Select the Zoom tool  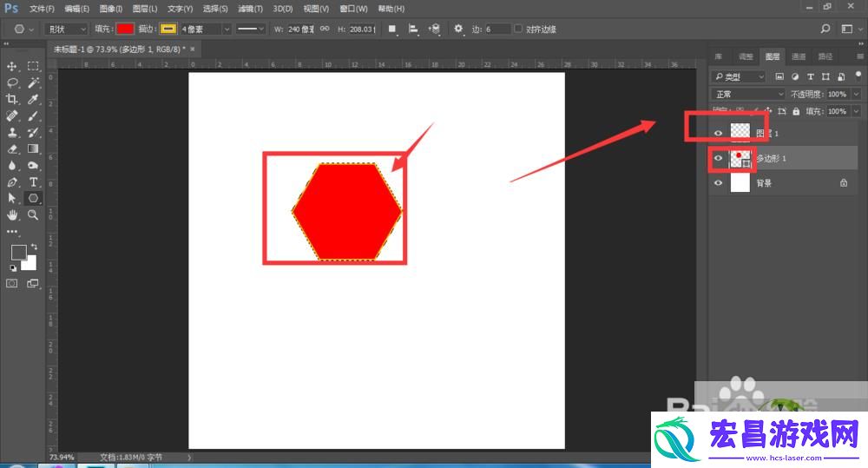pos(33,214)
